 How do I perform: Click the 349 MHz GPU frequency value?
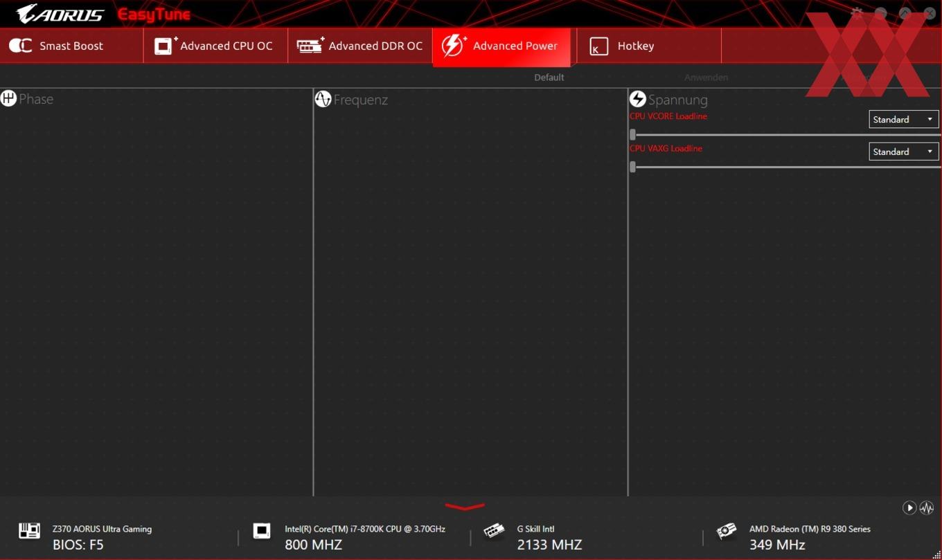[x=777, y=545]
